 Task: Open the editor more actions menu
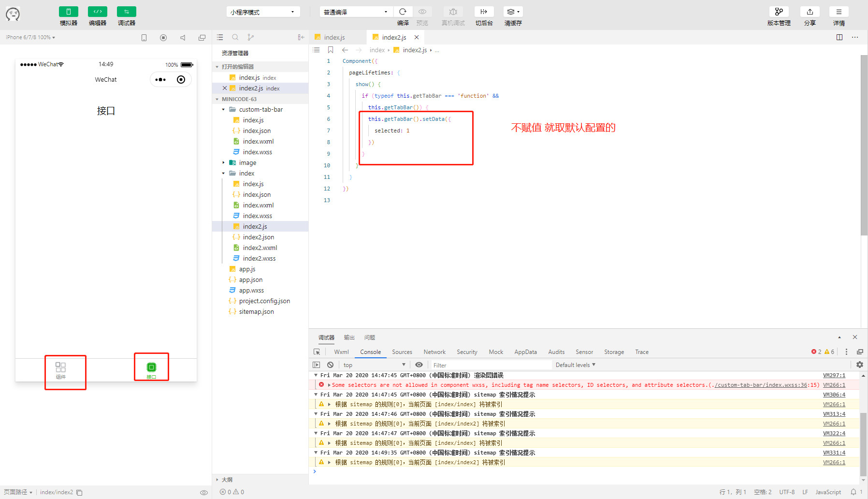(x=855, y=37)
